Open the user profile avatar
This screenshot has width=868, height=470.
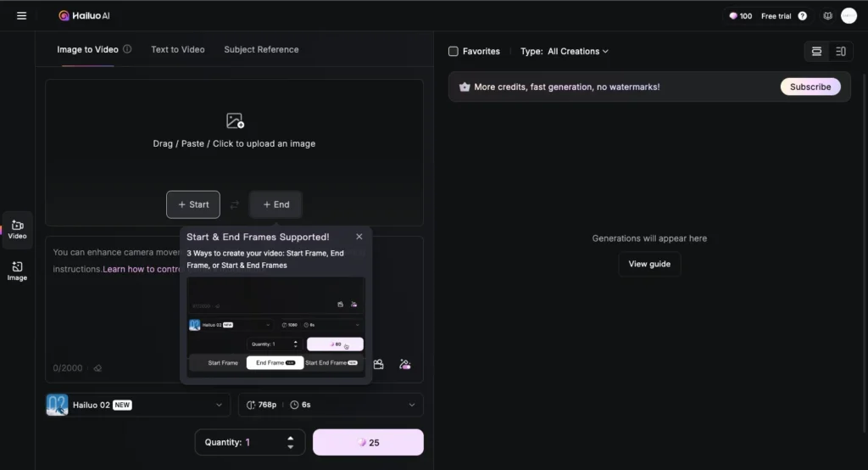coord(849,16)
